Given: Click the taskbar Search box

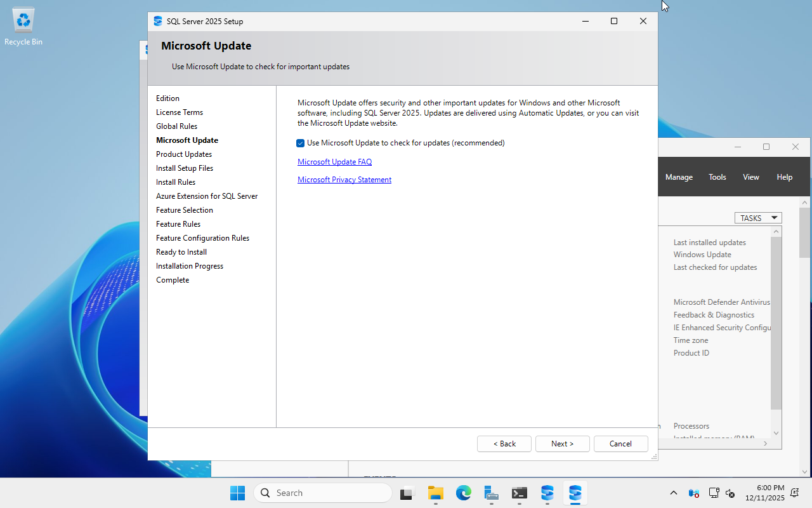Looking at the screenshot, I should (322, 493).
